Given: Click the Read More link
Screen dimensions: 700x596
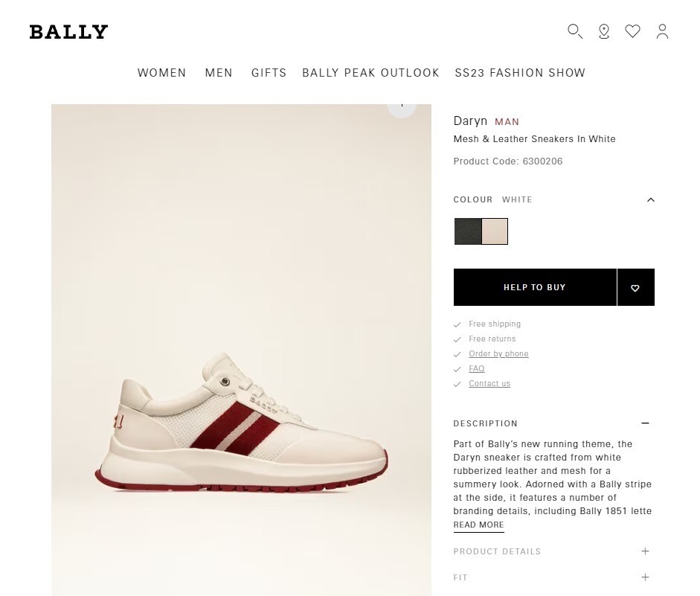Looking at the screenshot, I should point(478,525).
